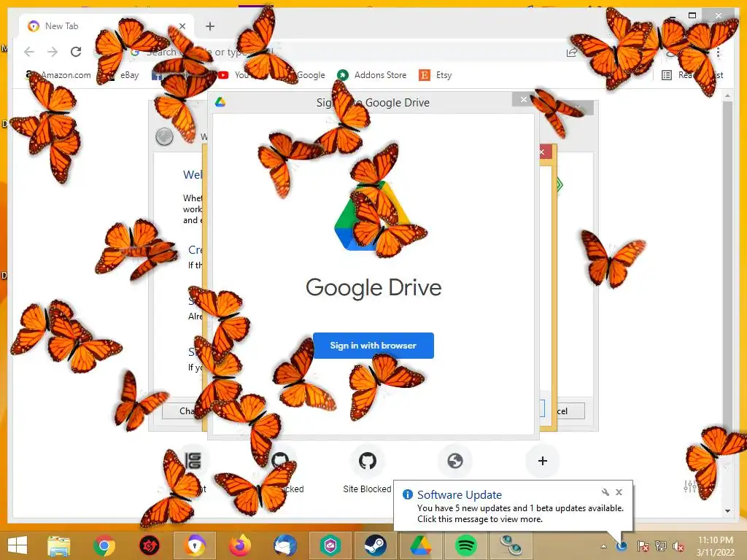Open the Windows Start button
747x560 pixels.
[x=18, y=545]
